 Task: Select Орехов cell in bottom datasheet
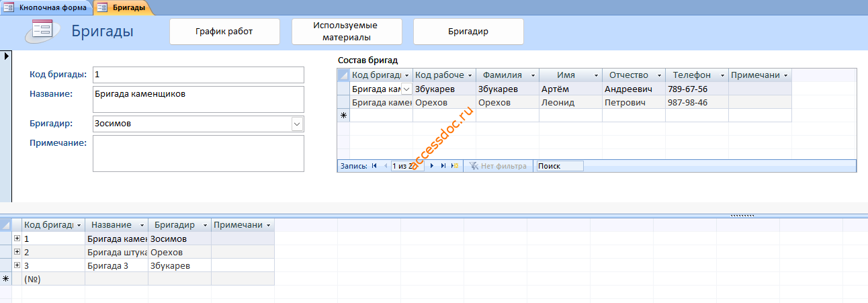click(x=179, y=252)
